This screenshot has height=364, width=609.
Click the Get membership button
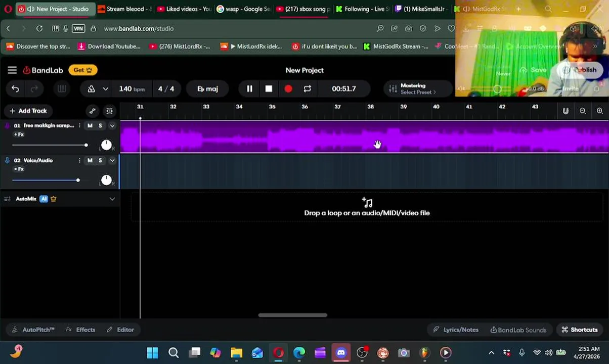[x=83, y=70]
